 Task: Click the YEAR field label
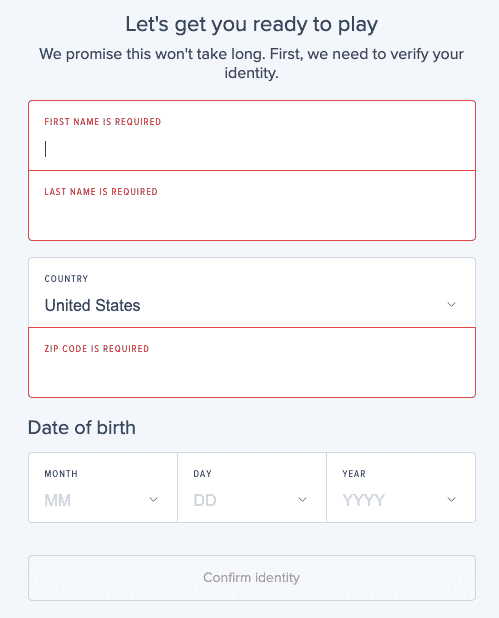click(354, 474)
